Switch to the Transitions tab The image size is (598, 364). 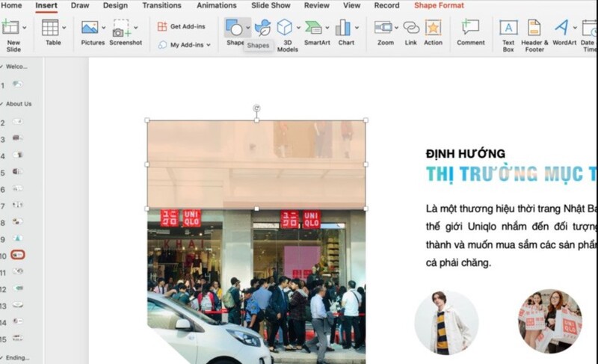pyautogui.click(x=161, y=5)
